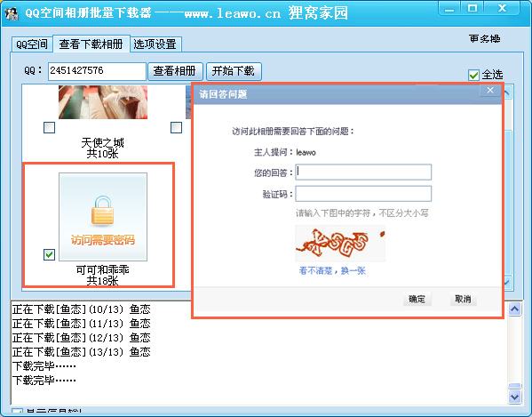
Task: Maximize the downloader window
Action: tap(472, 9)
